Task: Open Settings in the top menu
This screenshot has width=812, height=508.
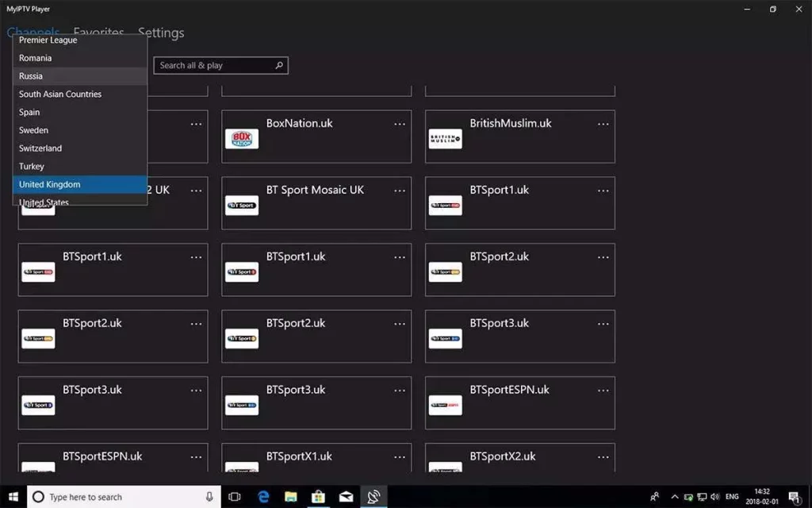Action: click(160, 33)
